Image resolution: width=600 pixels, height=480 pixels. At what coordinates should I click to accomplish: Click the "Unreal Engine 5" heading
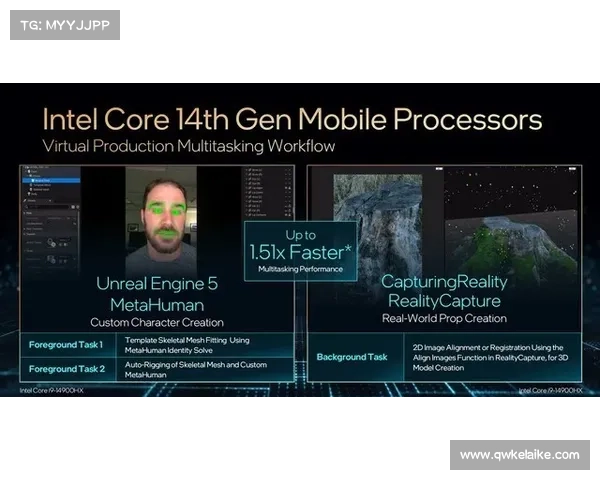click(157, 284)
